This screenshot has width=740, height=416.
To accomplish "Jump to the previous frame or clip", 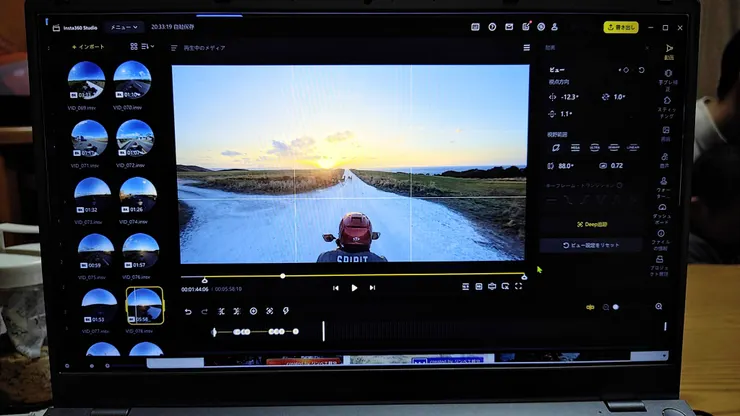I will (336, 288).
